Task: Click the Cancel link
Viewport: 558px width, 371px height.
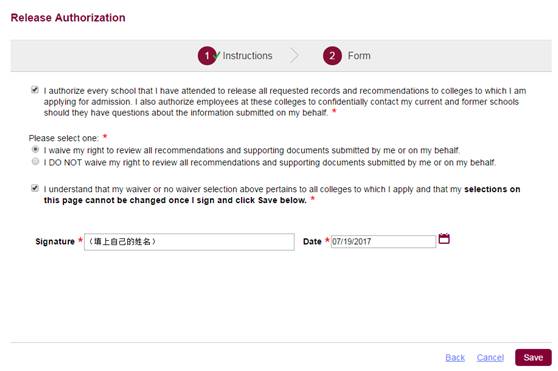Action: 490,357
